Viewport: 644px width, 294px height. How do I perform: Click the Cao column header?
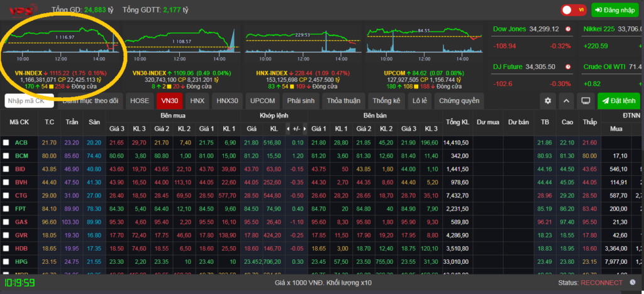tap(568, 122)
